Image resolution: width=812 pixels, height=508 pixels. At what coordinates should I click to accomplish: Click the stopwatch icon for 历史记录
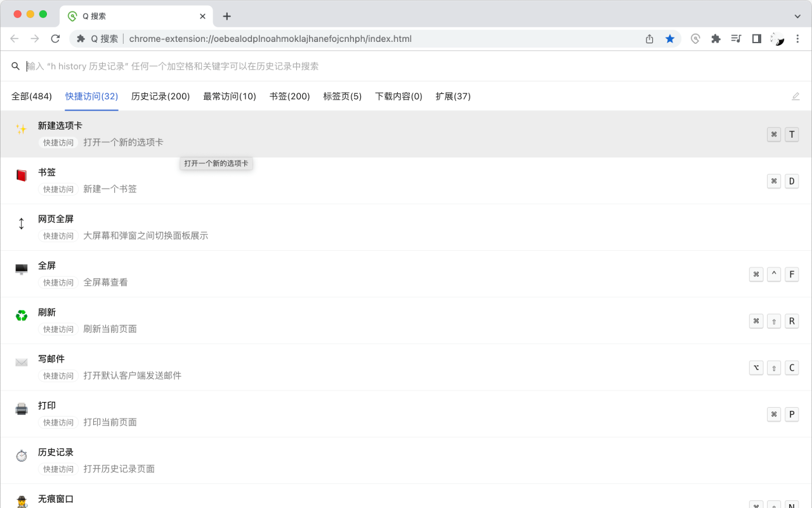22,455
